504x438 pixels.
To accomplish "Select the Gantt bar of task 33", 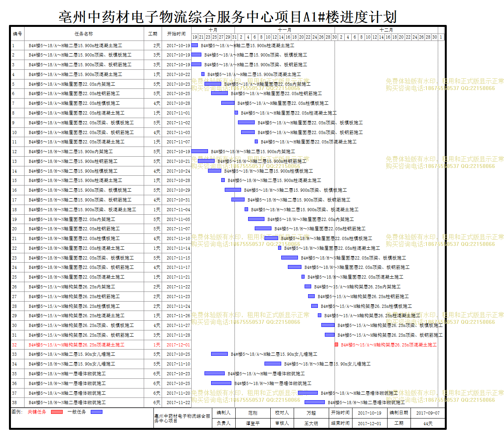I will point(220,354).
